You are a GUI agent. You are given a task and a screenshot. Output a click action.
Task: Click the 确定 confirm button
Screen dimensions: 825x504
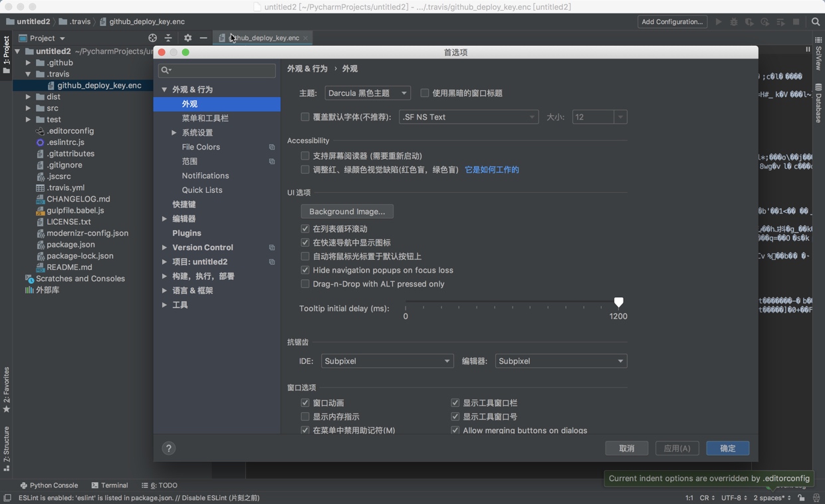(x=728, y=448)
